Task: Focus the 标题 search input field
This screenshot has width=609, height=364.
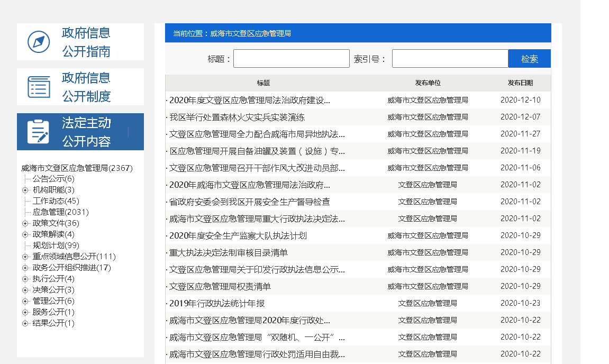Action: (291, 59)
